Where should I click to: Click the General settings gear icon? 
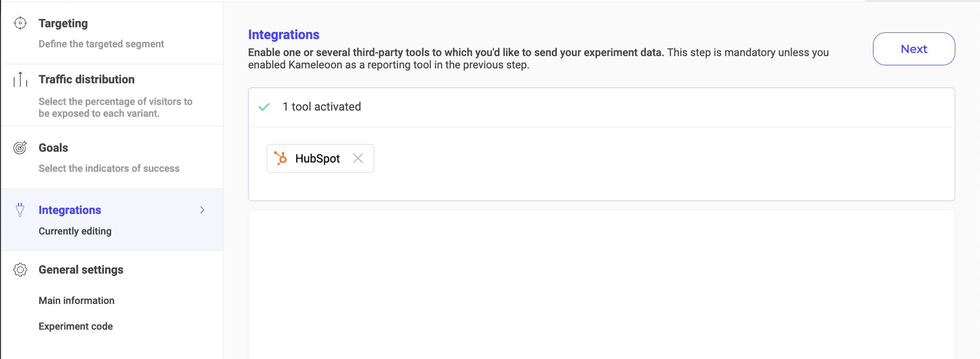(x=20, y=270)
